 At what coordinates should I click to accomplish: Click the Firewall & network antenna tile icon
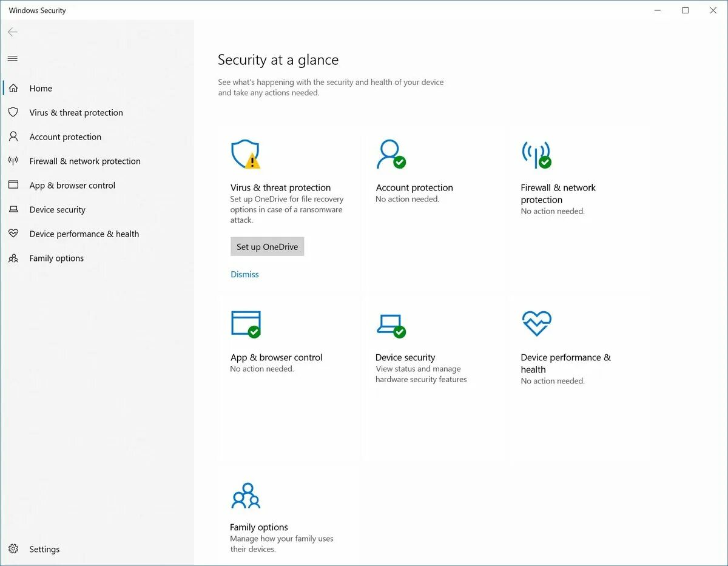click(x=536, y=154)
